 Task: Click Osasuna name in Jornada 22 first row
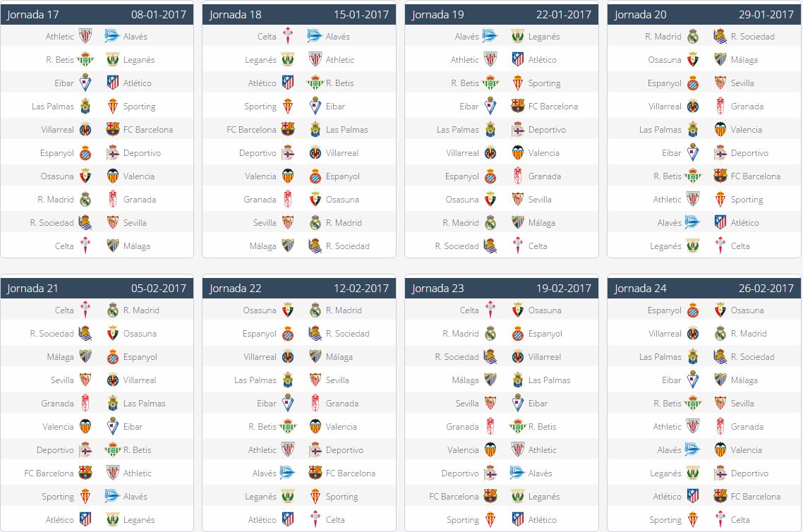coord(260,310)
